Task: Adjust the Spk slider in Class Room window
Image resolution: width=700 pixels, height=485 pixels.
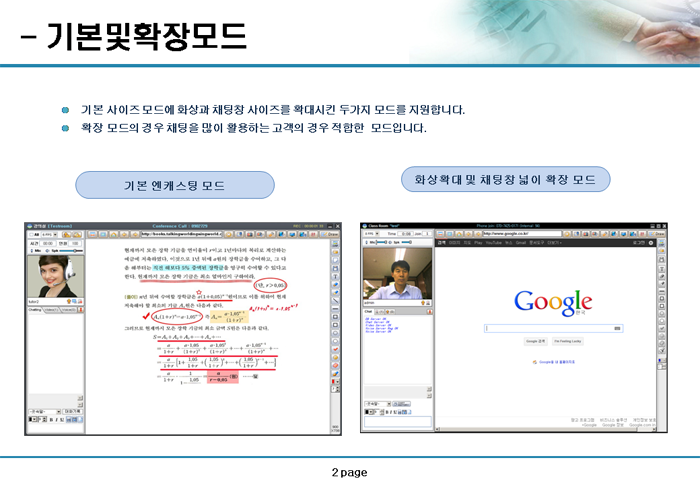Action: [407, 242]
